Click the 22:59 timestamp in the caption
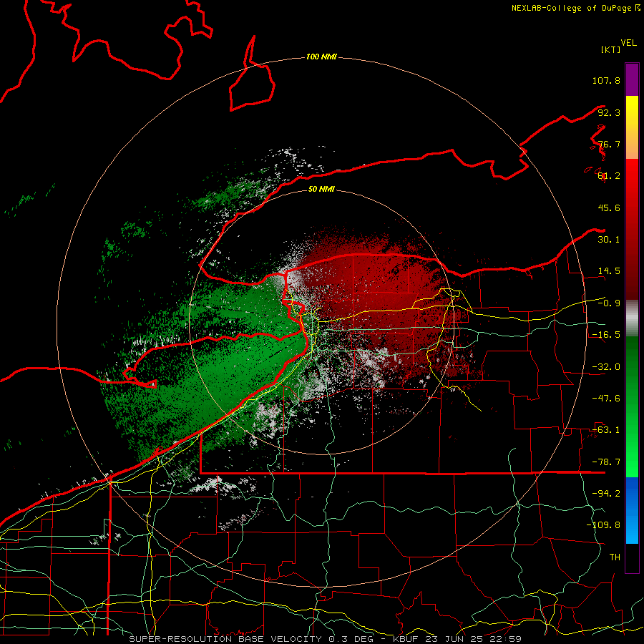This screenshot has height=644, width=644. coord(505,639)
